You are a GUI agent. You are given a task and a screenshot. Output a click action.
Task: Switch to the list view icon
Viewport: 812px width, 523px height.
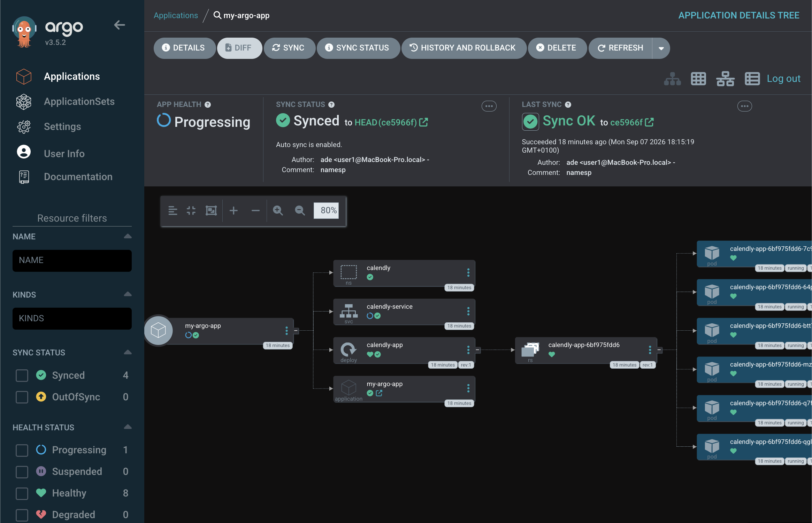pos(752,79)
